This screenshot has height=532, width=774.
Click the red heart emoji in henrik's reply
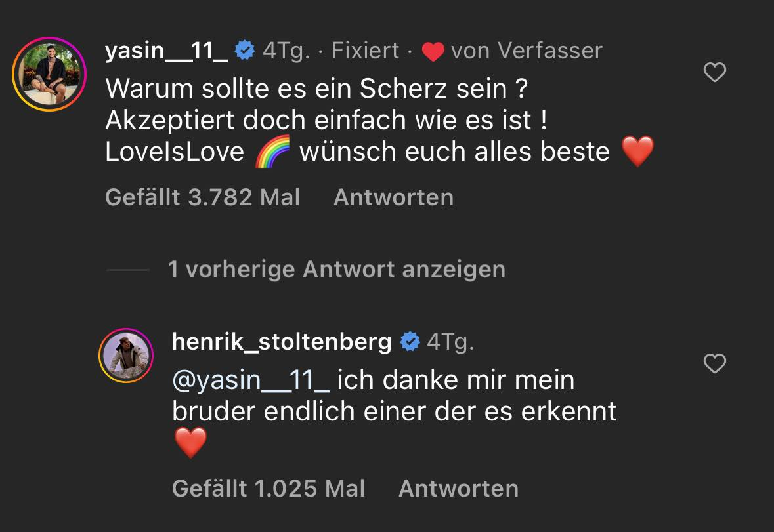[x=190, y=443]
